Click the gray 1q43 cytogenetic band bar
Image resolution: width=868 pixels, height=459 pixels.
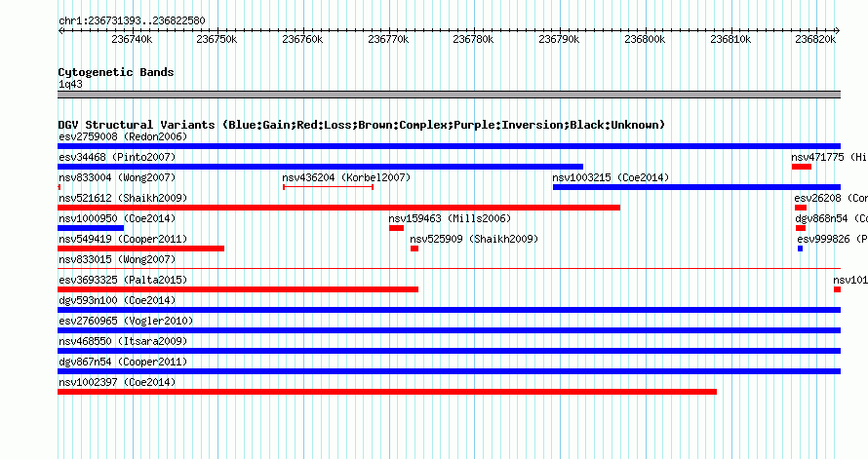449,95
